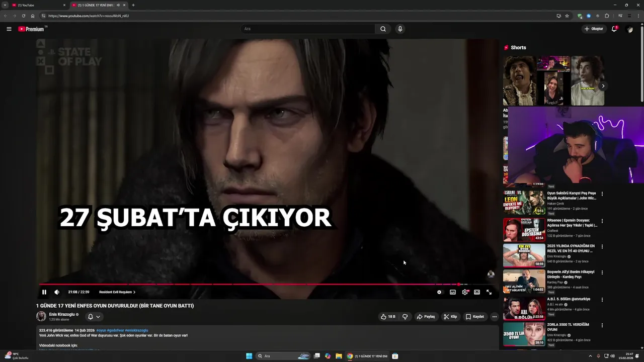Open options for ZORLA 3500 TL video

point(602,325)
